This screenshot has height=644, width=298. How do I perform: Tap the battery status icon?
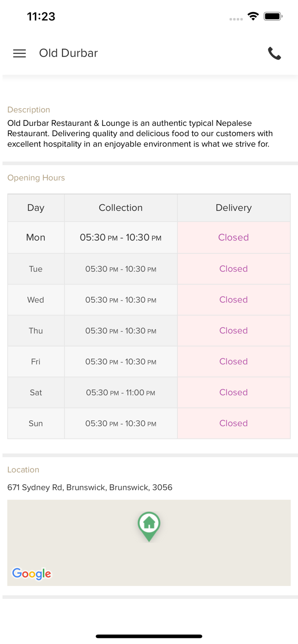[273, 17]
